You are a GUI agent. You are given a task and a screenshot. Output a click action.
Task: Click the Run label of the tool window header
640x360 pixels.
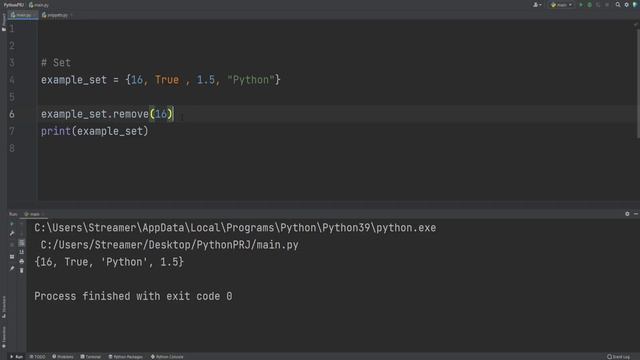[x=13, y=214]
